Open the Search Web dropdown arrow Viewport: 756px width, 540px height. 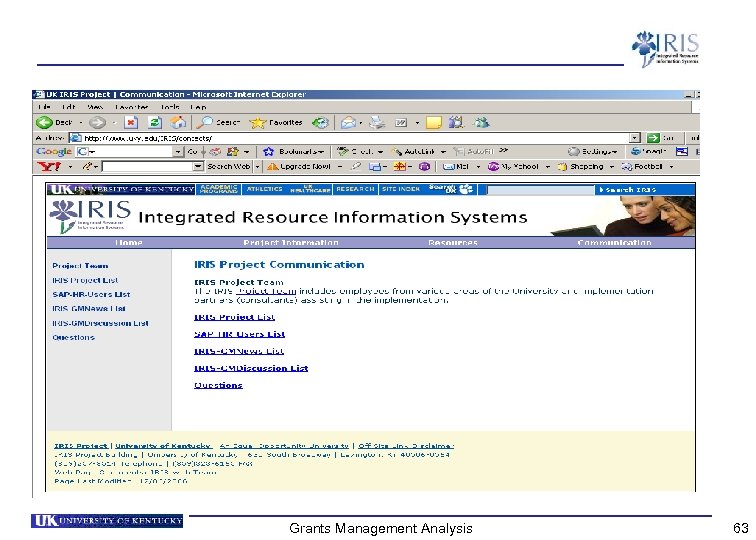point(257,166)
